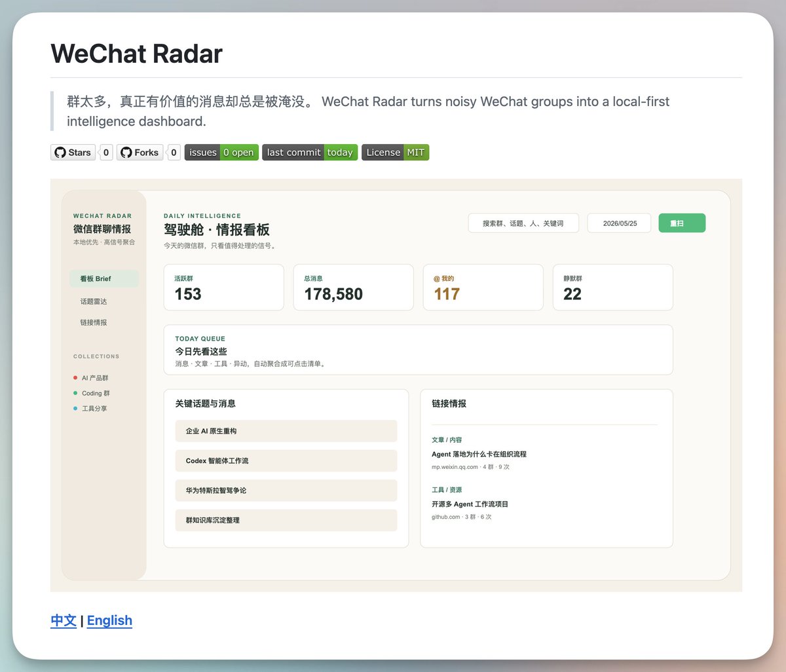This screenshot has width=786, height=672.
Task: Select topic 群知识库沉淀整理
Action: pos(286,520)
